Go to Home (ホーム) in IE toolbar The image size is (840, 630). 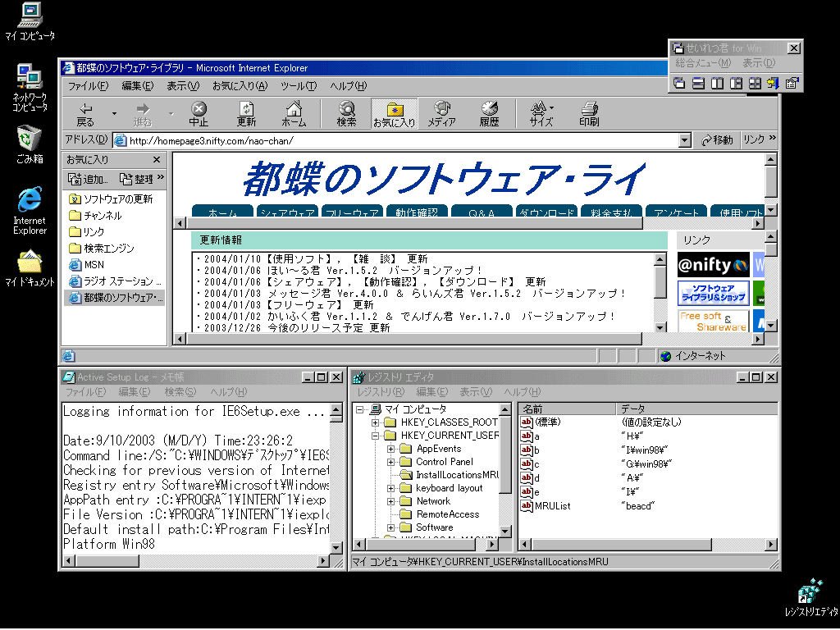[x=294, y=114]
